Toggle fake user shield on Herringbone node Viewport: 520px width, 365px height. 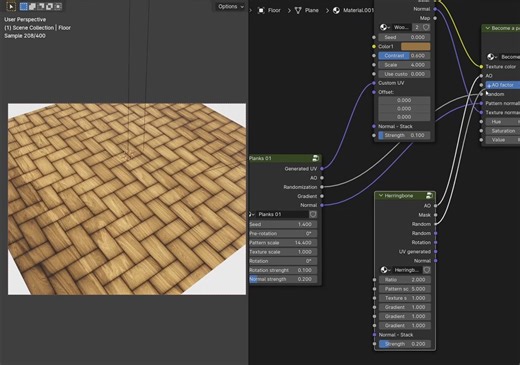tap(427, 270)
